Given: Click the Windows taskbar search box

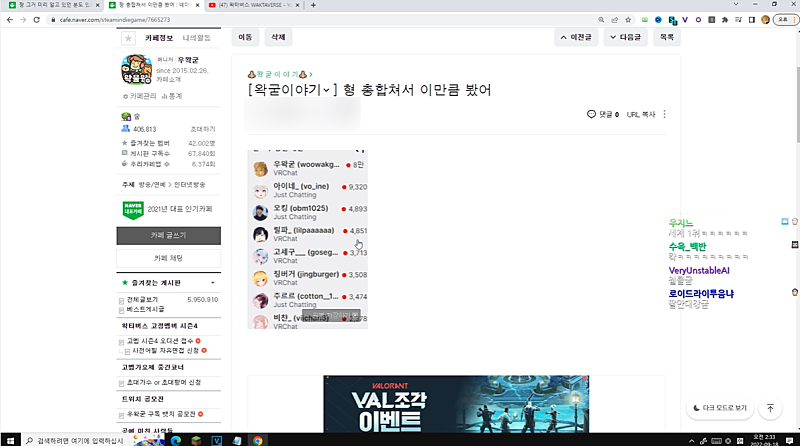Looking at the screenshot, I should coord(77,440).
